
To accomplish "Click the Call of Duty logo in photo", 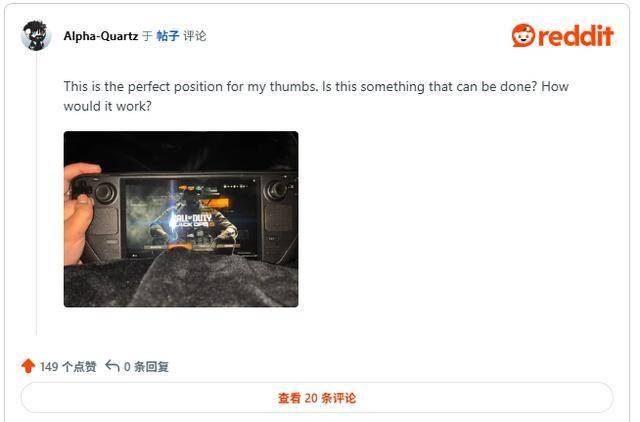I will (191, 221).
